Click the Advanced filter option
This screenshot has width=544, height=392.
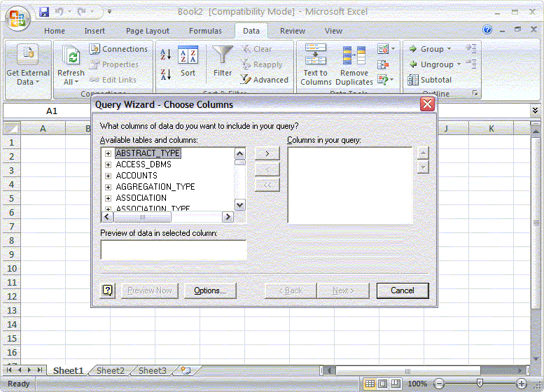[x=265, y=79]
